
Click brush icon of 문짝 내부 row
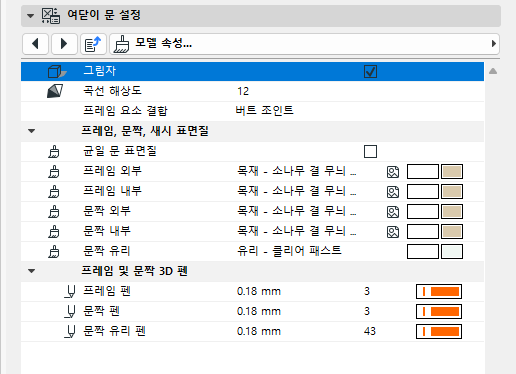pyautogui.click(x=54, y=231)
